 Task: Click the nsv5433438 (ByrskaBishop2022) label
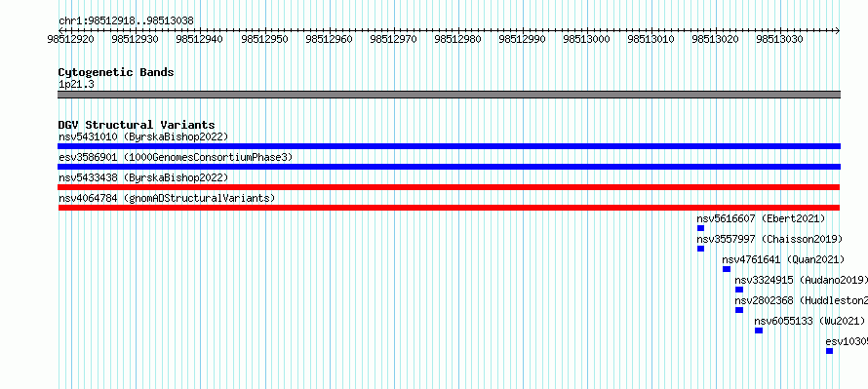tap(143, 177)
